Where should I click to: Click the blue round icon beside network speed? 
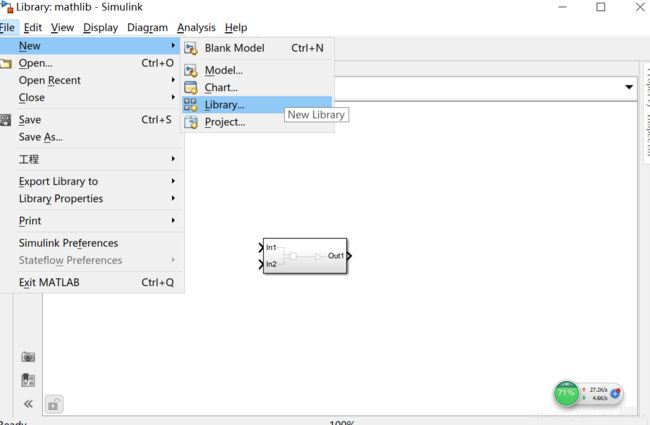pyautogui.click(x=616, y=393)
